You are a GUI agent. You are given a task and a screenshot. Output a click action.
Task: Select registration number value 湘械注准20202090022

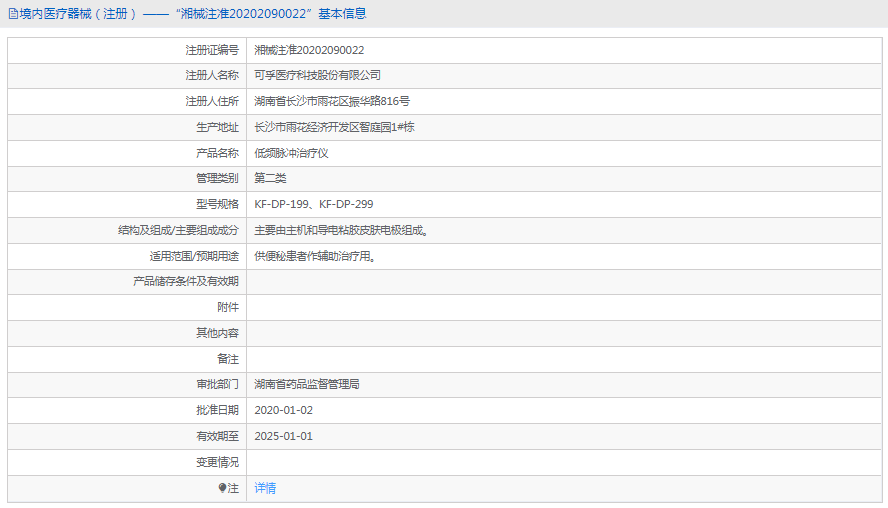click(309, 50)
